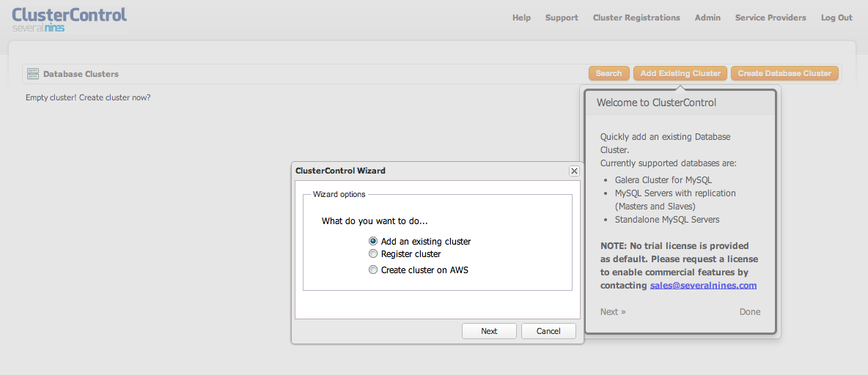The width and height of the screenshot is (868, 375).
Task: Select the 'Register cluster' radio option
Action: 373,254
